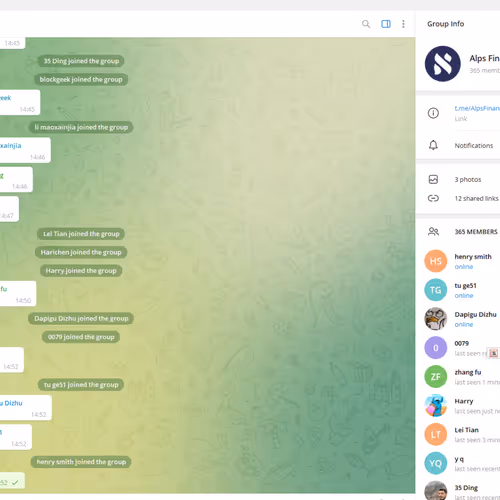Click the purple 0079 member avatar
The width and height of the screenshot is (500, 500).
(x=436, y=348)
